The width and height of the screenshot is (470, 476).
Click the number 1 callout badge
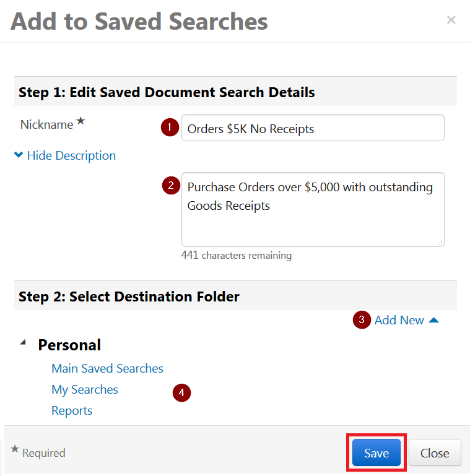click(x=169, y=128)
